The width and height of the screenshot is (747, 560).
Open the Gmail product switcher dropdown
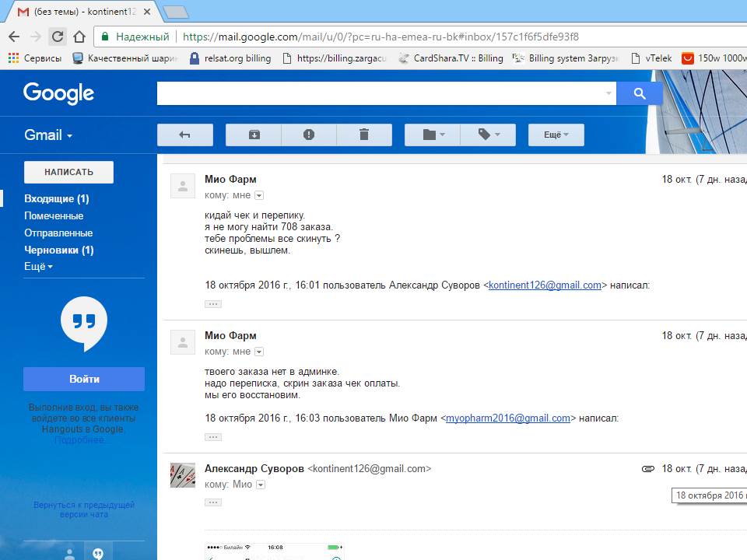pyautogui.click(x=48, y=135)
